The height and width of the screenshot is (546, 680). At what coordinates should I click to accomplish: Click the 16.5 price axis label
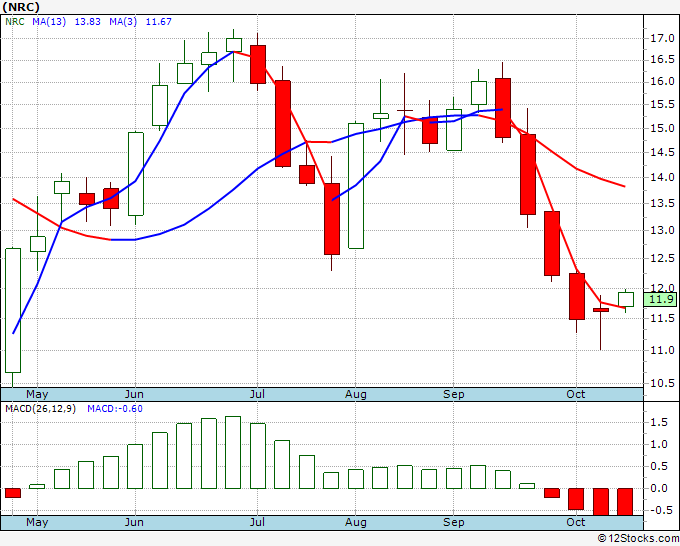[x=662, y=59]
